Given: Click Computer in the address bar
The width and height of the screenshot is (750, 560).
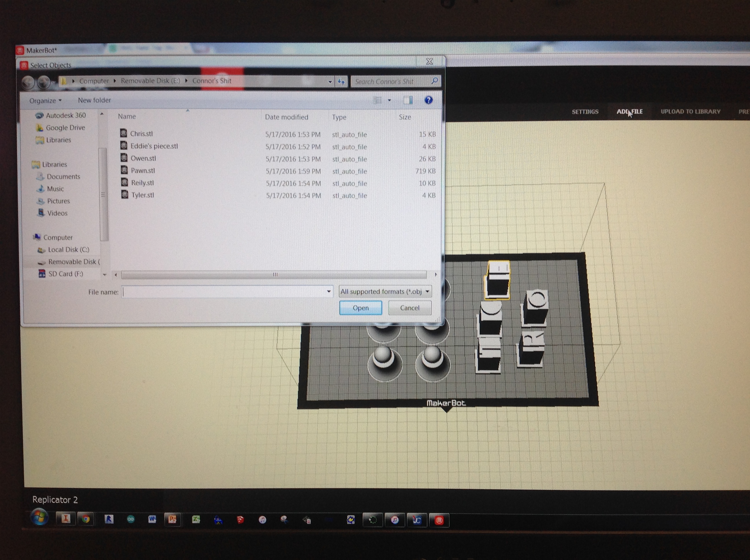Looking at the screenshot, I should [x=94, y=81].
